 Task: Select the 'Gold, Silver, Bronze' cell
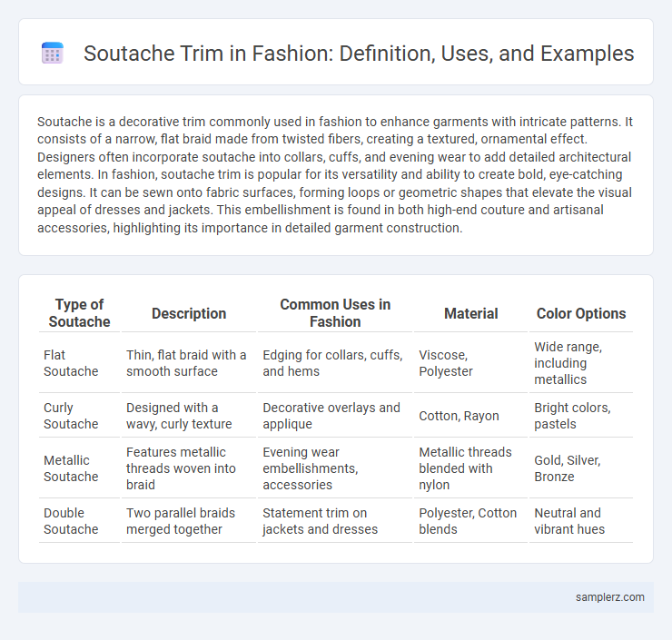[580, 468]
